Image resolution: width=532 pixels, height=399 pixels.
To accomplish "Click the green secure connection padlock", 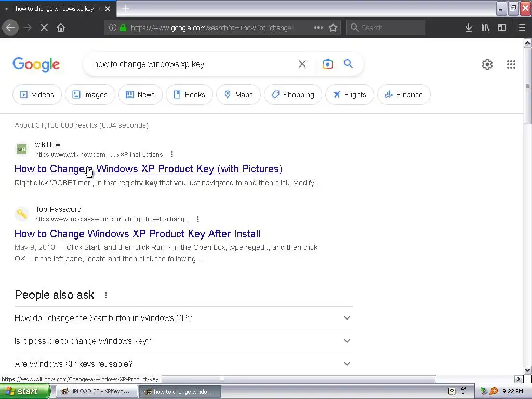I will click(123, 28).
